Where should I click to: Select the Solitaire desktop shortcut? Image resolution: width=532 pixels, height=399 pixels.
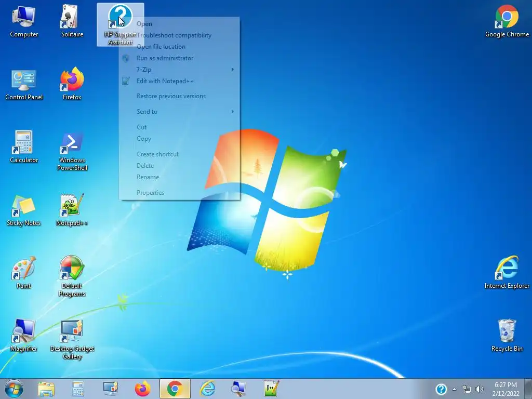coord(72,21)
